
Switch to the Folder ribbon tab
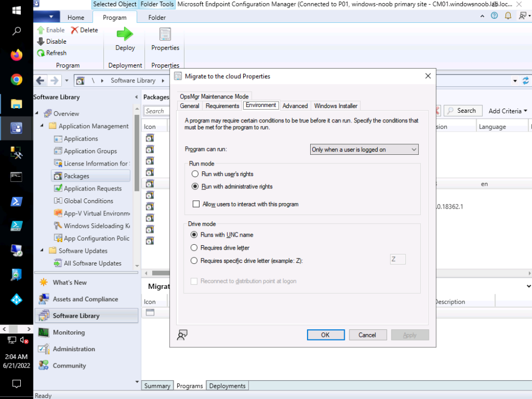[x=157, y=18]
